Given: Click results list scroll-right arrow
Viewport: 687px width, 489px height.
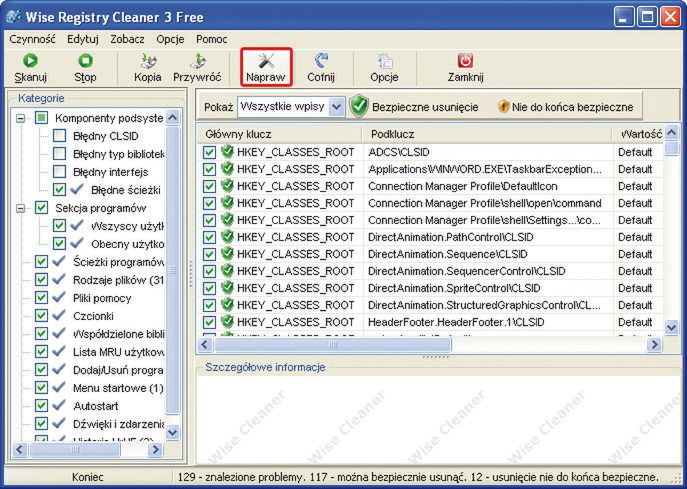Looking at the screenshot, I should pyautogui.click(x=654, y=344).
